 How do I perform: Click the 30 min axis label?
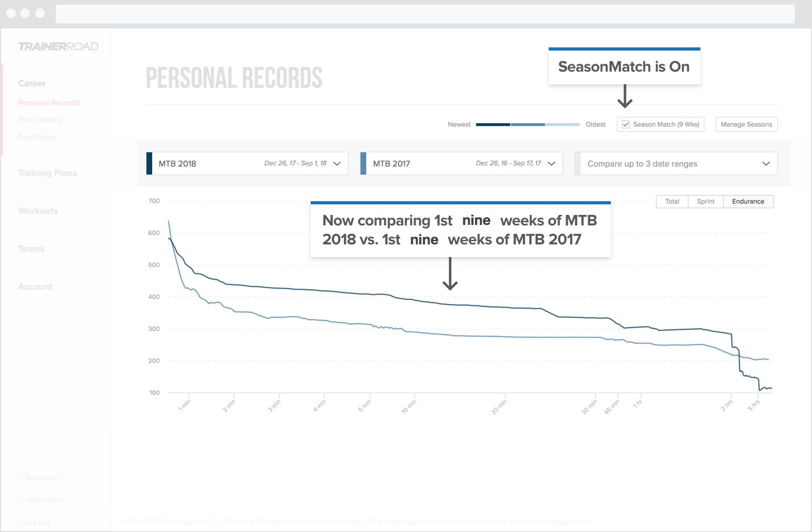[x=589, y=407]
